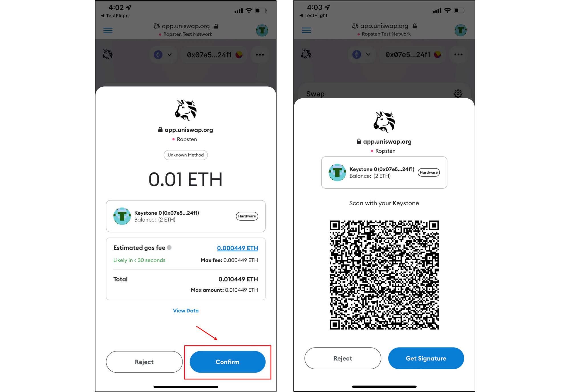584x392 pixels.
Task: Tap account avatar in right browser bar
Action: coord(460,30)
